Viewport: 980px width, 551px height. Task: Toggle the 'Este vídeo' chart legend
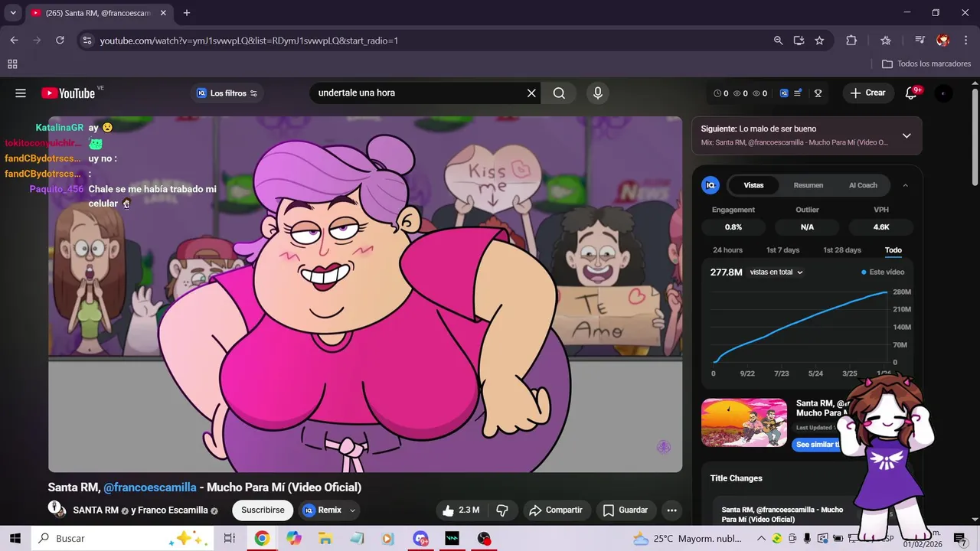[883, 272]
